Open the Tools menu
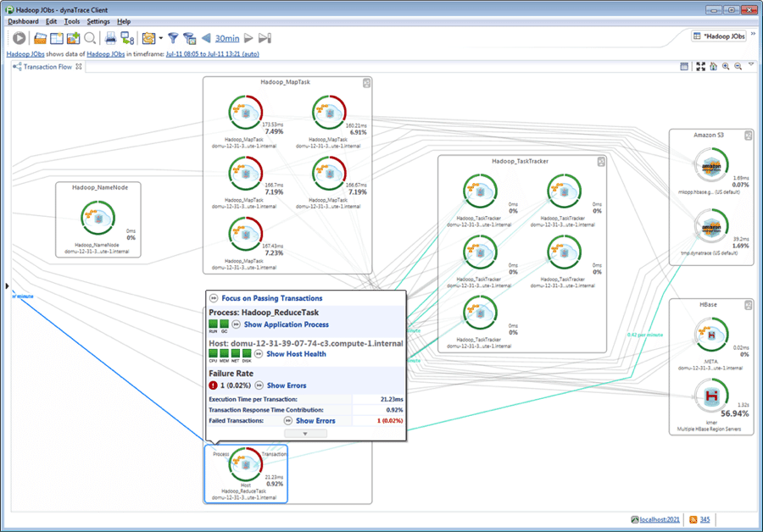This screenshot has width=763, height=532. (x=71, y=21)
